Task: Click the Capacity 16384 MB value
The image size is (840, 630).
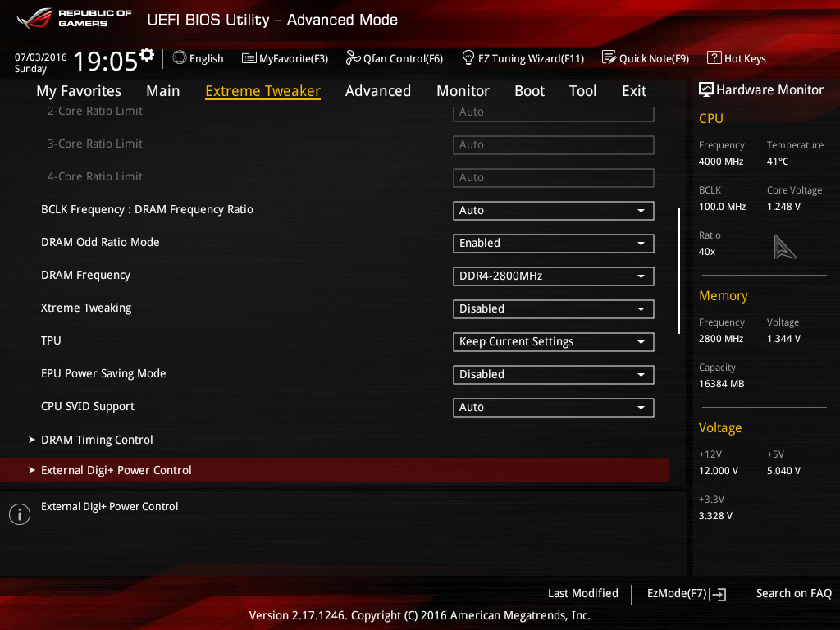Action: [721, 384]
